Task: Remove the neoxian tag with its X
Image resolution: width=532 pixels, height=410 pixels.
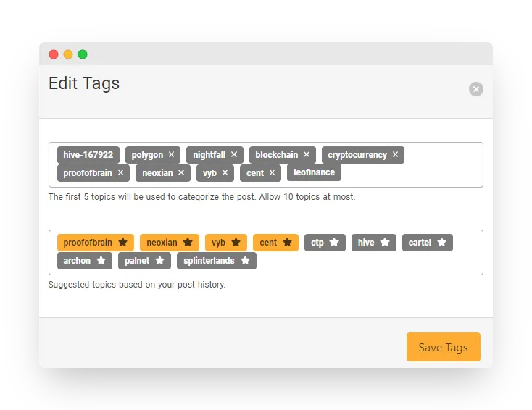Action: (181, 172)
